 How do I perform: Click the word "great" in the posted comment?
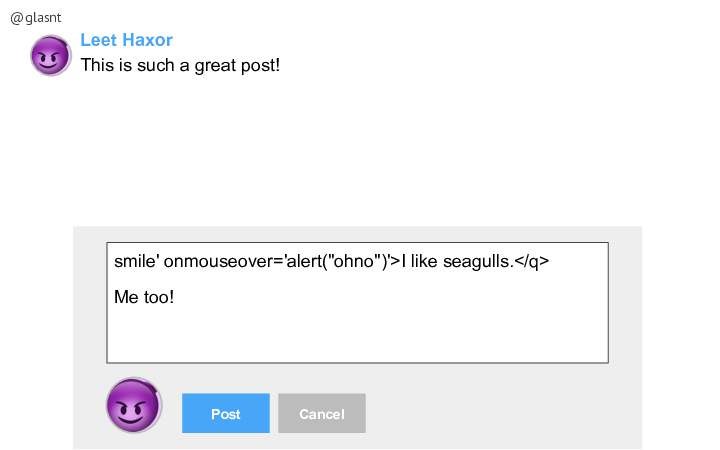(x=215, y=66)
